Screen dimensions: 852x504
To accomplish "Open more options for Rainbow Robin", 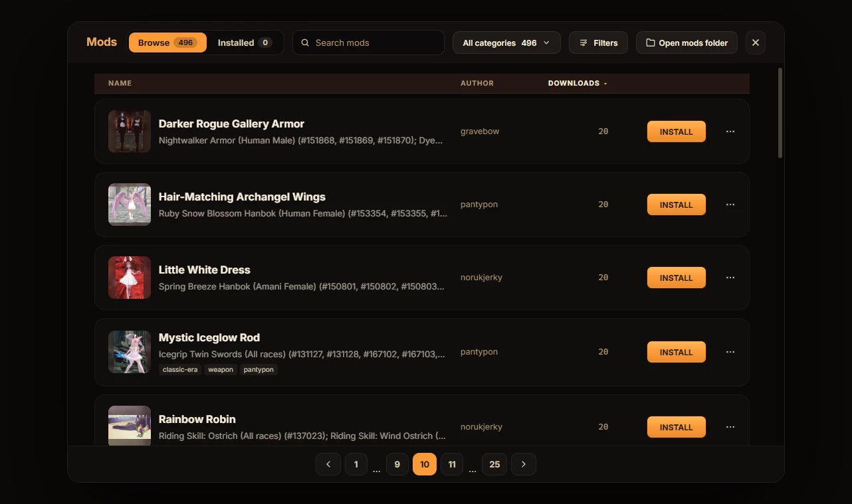I will (x=730, y=427).
